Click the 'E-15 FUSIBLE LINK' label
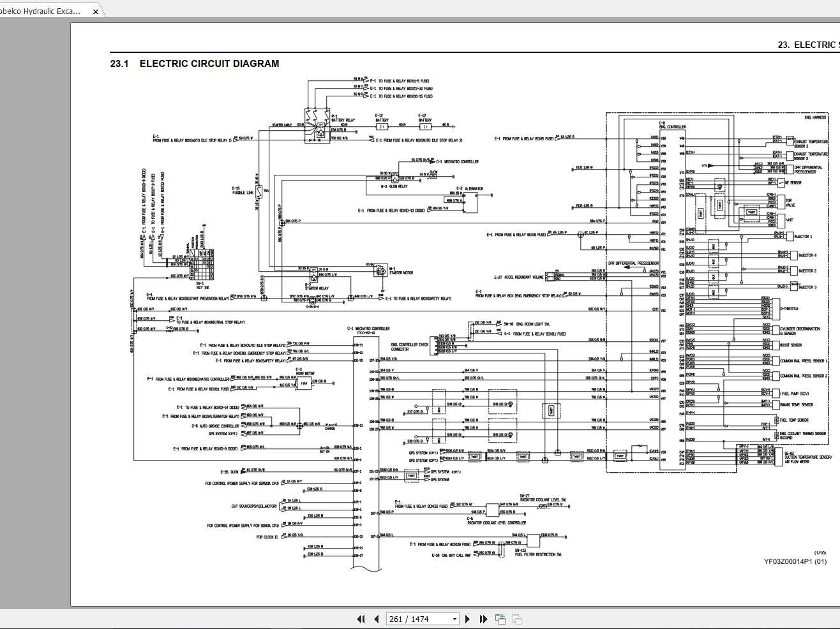The image size is (840, 629). click(x=243, y=190)
